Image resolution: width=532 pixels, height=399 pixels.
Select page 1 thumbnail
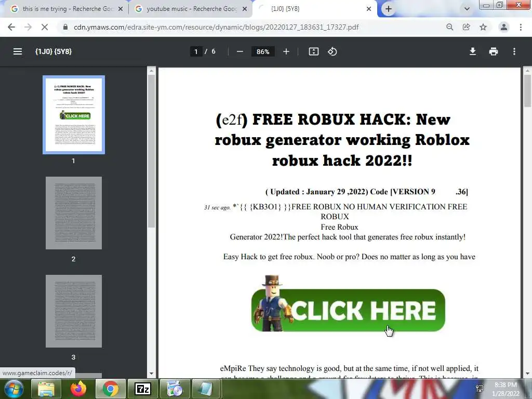(74, 115)
